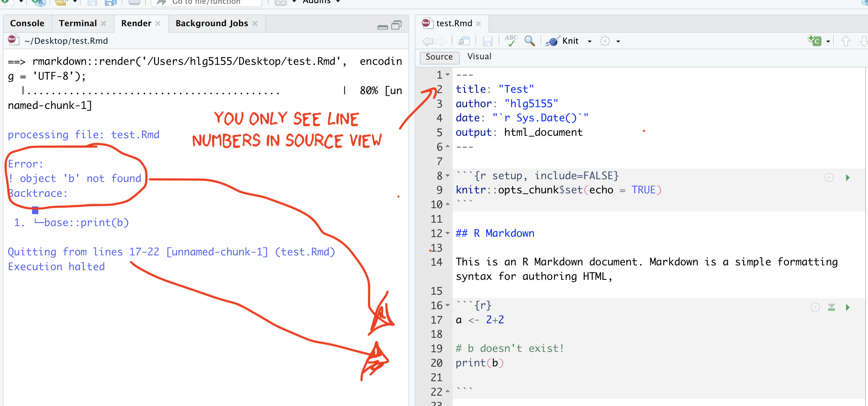Viewport: 868px width, 406px height.
Task: Click the show in new window icon
Action: click(x=464, y=41)
